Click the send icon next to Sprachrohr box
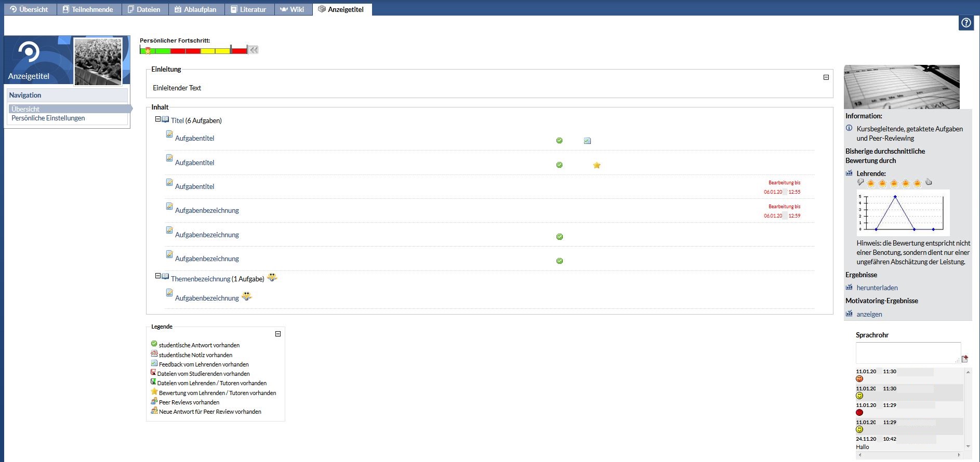 click(965, 359)
